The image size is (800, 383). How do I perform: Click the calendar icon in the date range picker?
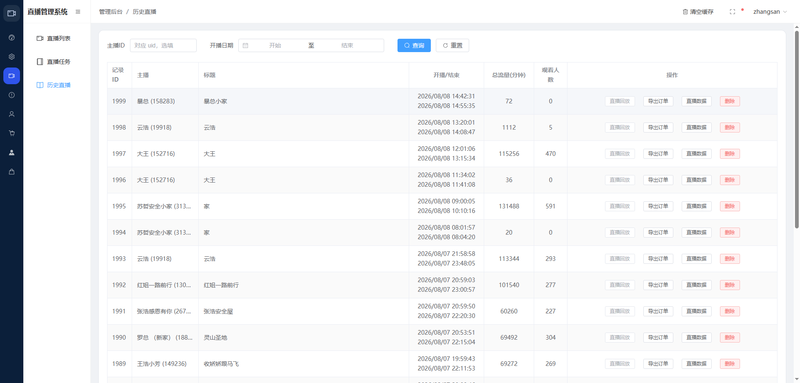(245, 45)
